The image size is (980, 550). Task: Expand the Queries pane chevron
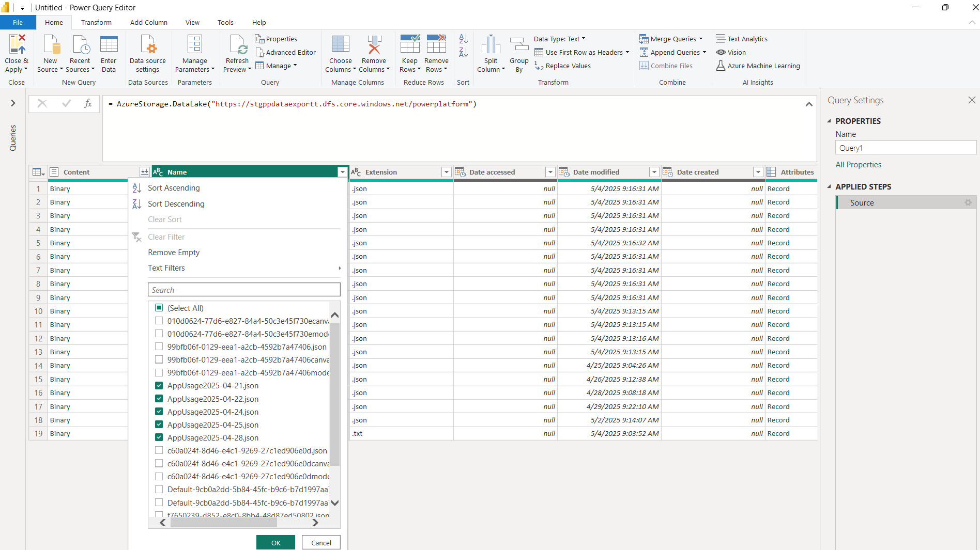[x=13, y=103]
